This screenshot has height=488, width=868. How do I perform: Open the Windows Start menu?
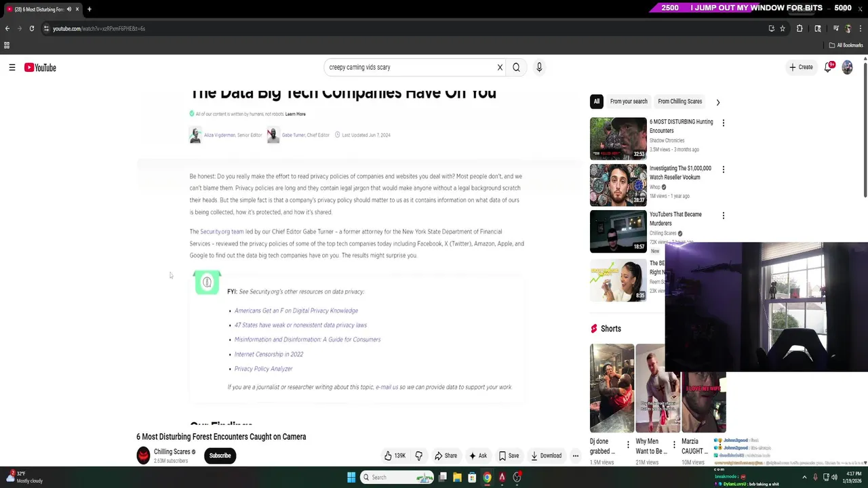coord(351,477)
